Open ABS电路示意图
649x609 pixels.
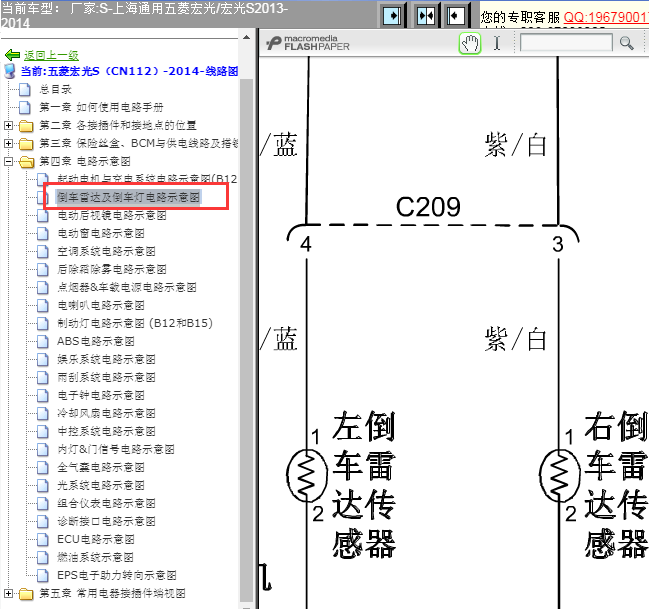coord(96,341)
